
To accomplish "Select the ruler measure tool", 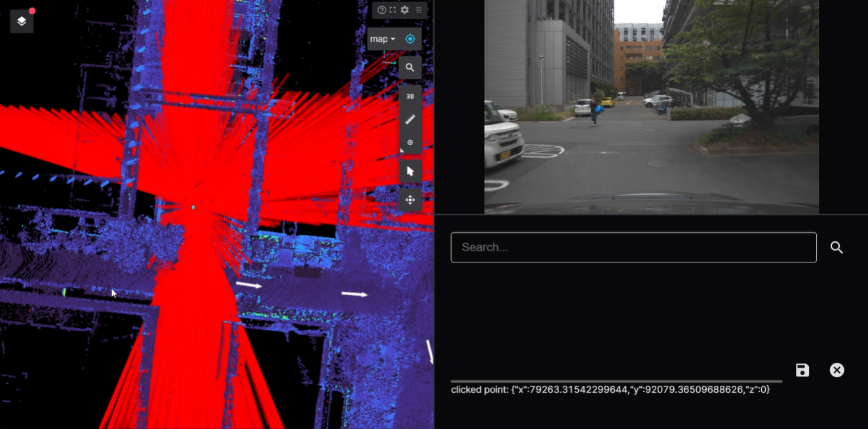I will pyautogui.click(x=410, y=119).
